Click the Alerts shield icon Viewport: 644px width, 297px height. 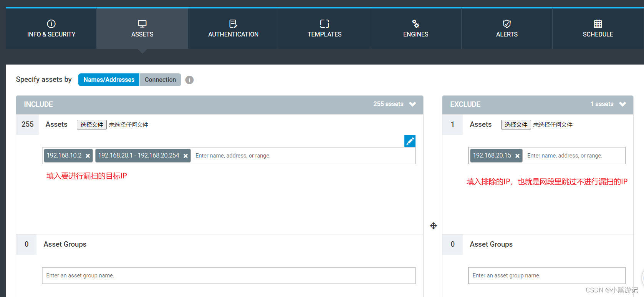507,24
